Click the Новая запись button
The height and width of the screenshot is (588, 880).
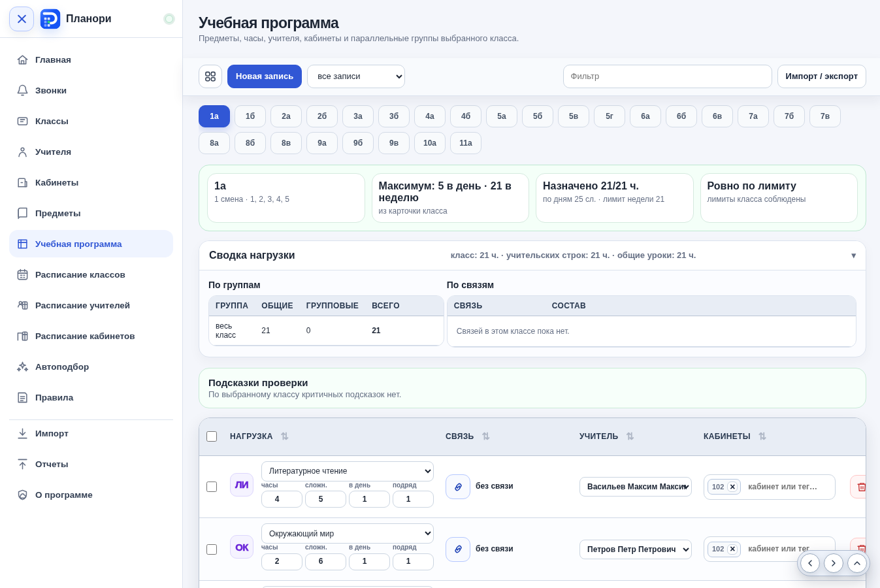click(x=265, y=76)
